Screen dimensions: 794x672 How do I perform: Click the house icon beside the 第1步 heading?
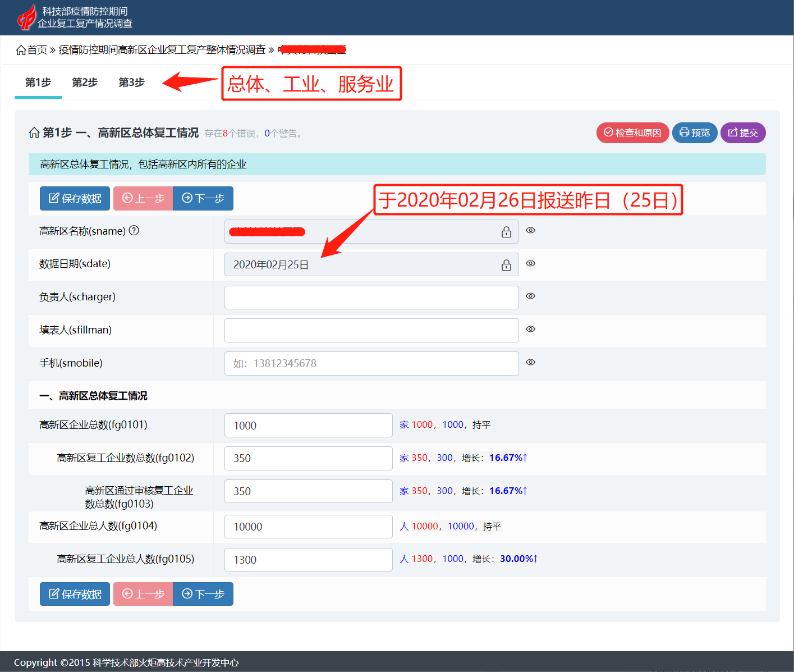tap(34, 132)
